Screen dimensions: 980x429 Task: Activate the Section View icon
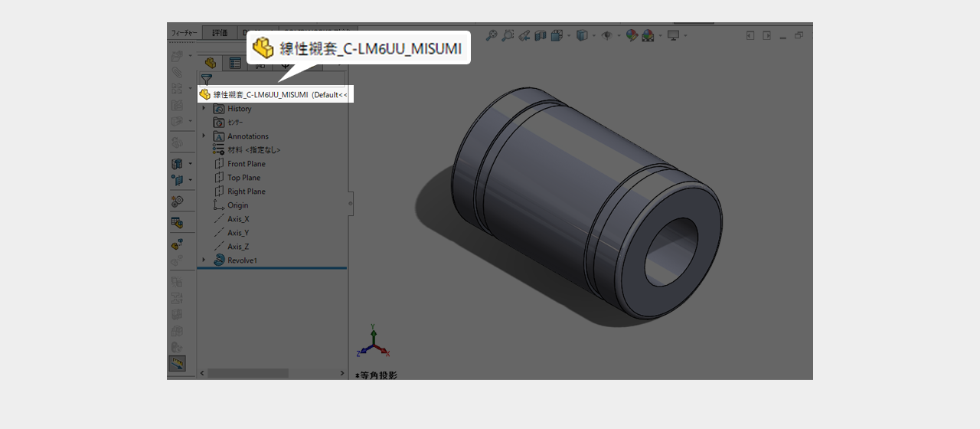(x=541, y=35)
